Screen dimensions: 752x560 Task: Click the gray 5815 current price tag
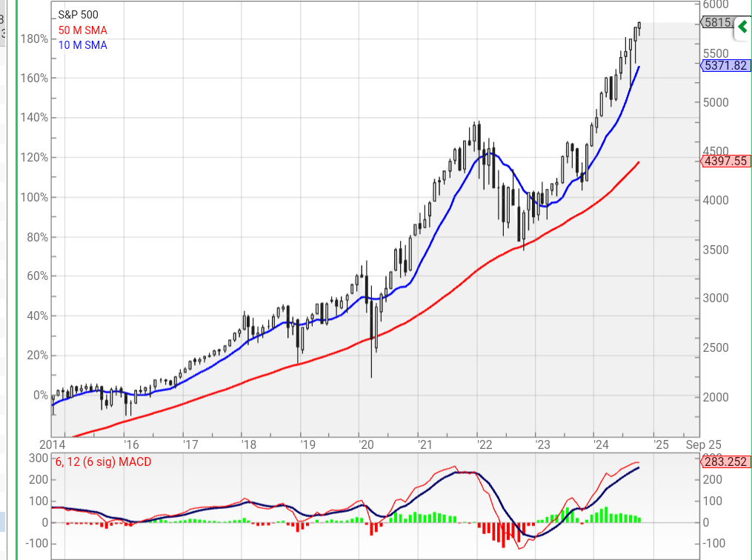coord(718,22)
